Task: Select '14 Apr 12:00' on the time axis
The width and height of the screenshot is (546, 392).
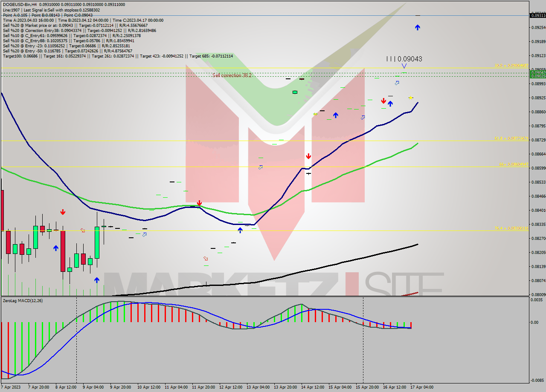Action: coord(312,387)
